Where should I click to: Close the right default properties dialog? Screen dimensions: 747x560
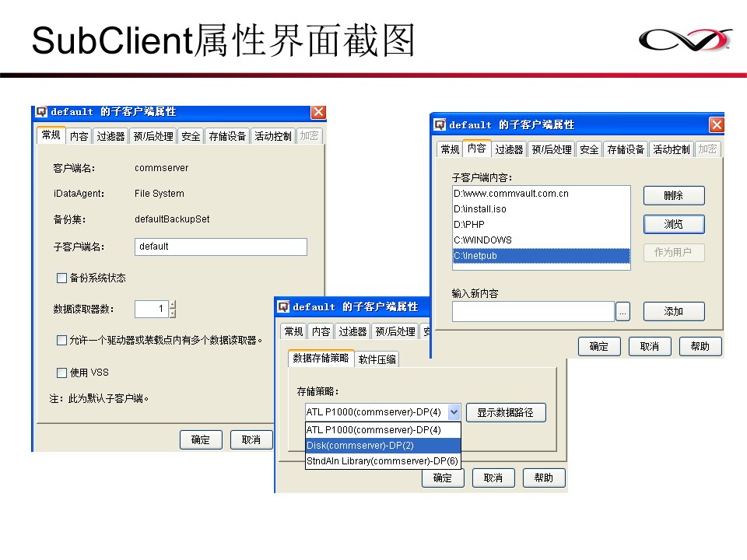[717, 124]
